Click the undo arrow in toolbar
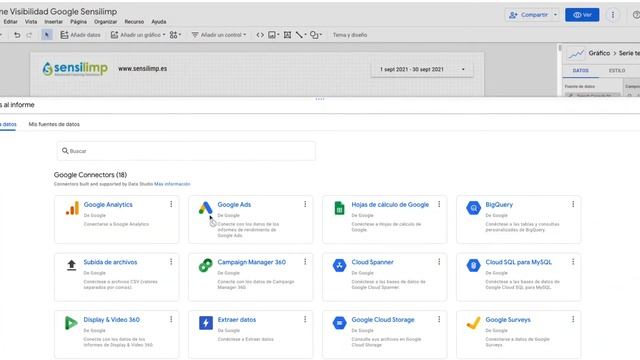The image size is (640, 360). click(17, 35)
